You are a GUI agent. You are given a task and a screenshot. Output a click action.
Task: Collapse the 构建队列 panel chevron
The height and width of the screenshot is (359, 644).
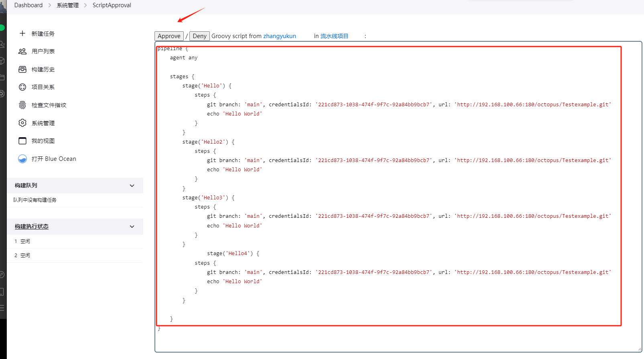click(132, 186)
